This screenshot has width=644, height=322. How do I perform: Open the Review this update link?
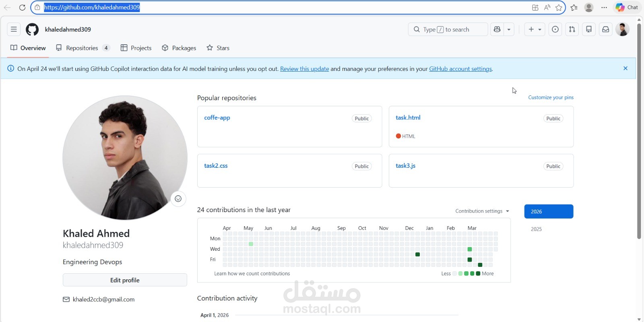point(304,69)
